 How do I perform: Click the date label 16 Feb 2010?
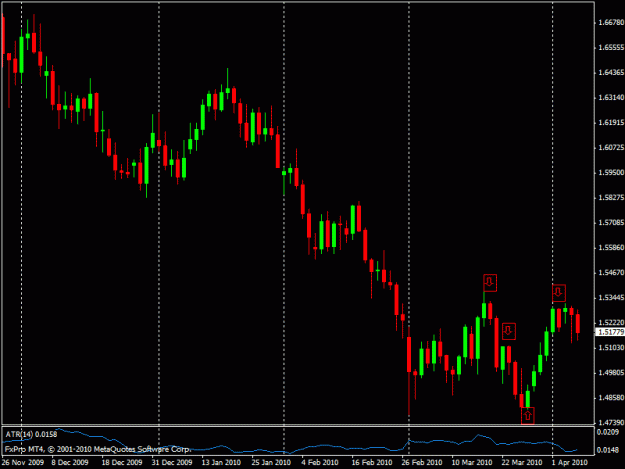pyautogui.click(x=372, y=462)
